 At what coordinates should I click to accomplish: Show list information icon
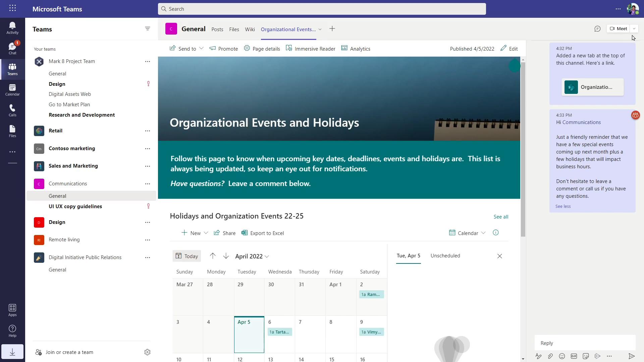tap(496, 233)
